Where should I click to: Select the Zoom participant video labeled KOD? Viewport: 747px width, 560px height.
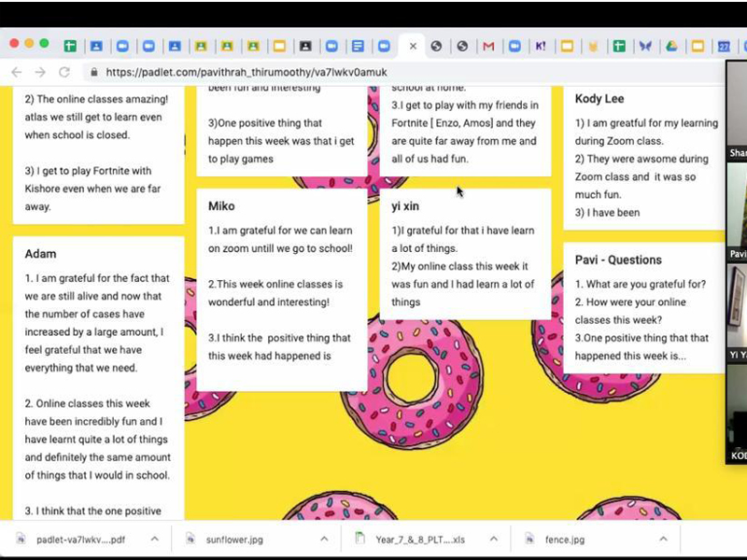click(737, 413)
